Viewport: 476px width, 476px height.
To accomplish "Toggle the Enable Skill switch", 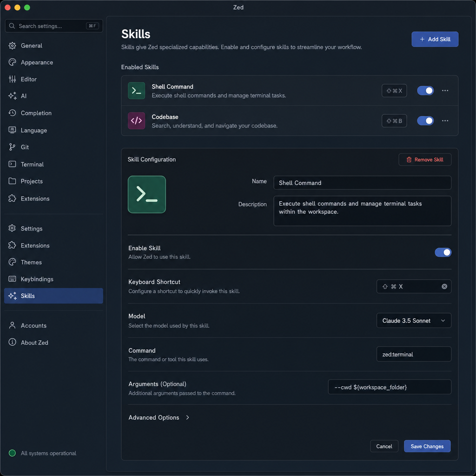I will [x=443, y=252].
